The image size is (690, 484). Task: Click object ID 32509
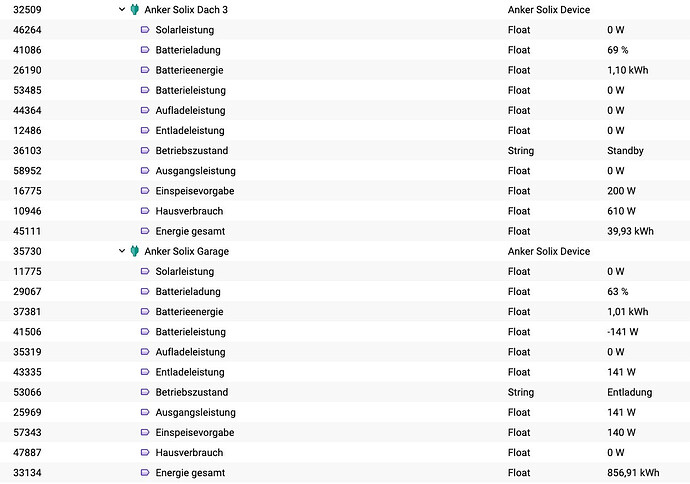coord(27,10)
